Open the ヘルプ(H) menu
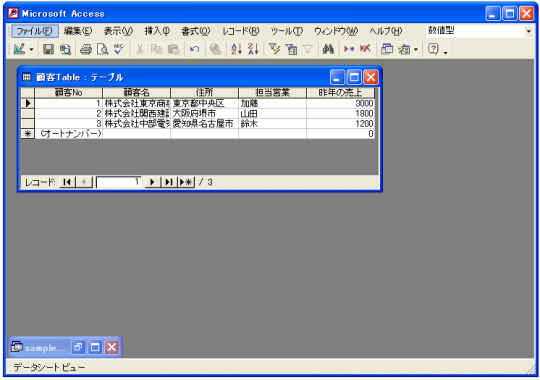 coord(386,31)
